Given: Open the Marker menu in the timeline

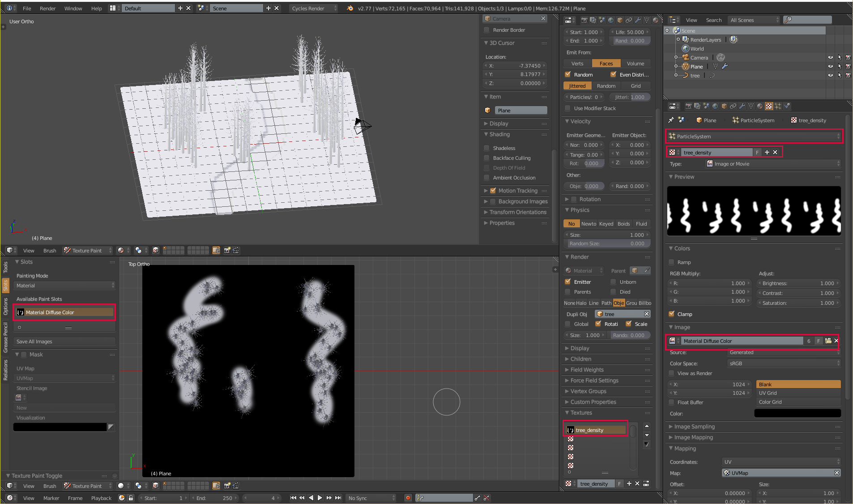Looking at the screenshot, I should click(x=51, y=498).
